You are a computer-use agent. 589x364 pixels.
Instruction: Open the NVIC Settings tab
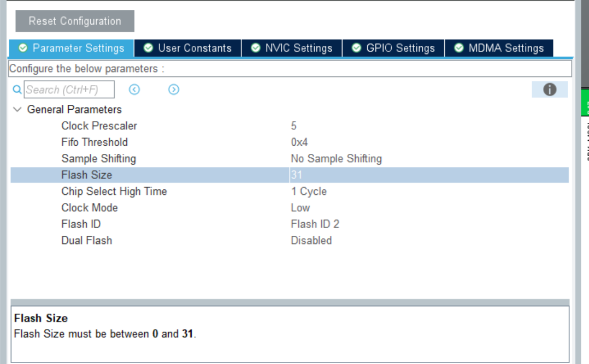pos(292,48)
